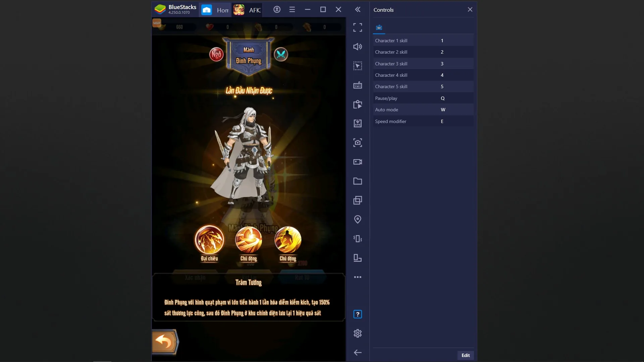Minimize the BlueStacks window
The width and height of the screenshot is (644, 362).
click(x=308, y=9)
